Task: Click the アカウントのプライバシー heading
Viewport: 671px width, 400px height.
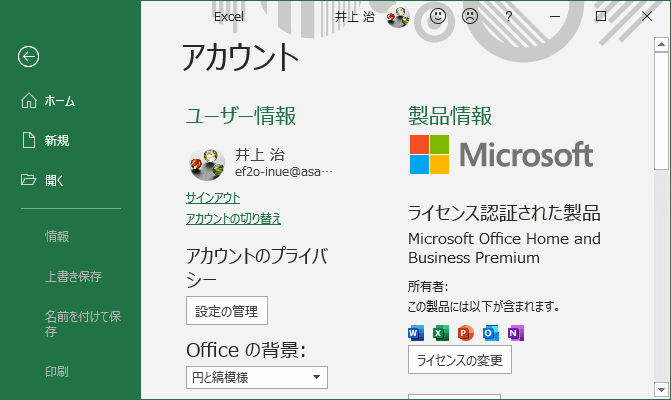Action: [257, 267]
